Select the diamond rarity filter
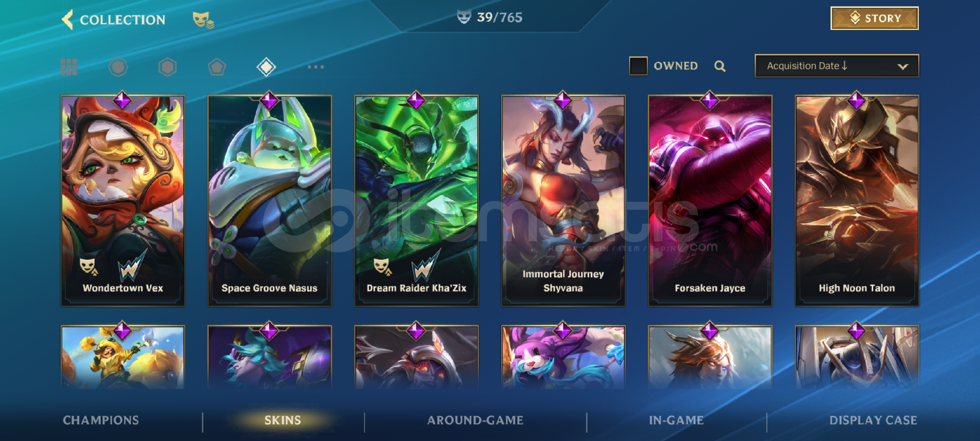 pos(266,67)
